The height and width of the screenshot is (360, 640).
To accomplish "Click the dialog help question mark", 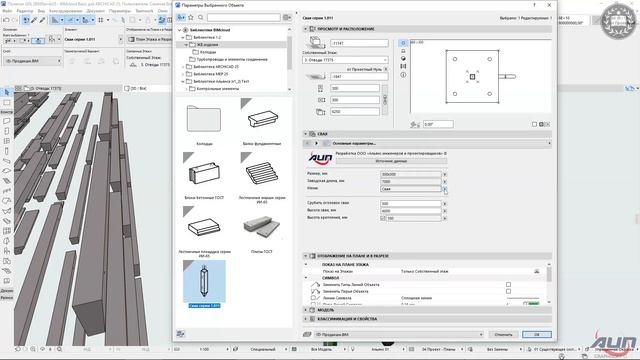I will click(534, 5).
